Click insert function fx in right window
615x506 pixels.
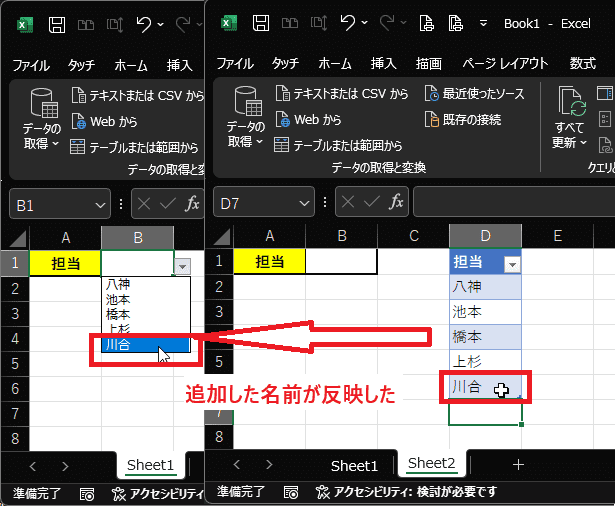point(396,203)
